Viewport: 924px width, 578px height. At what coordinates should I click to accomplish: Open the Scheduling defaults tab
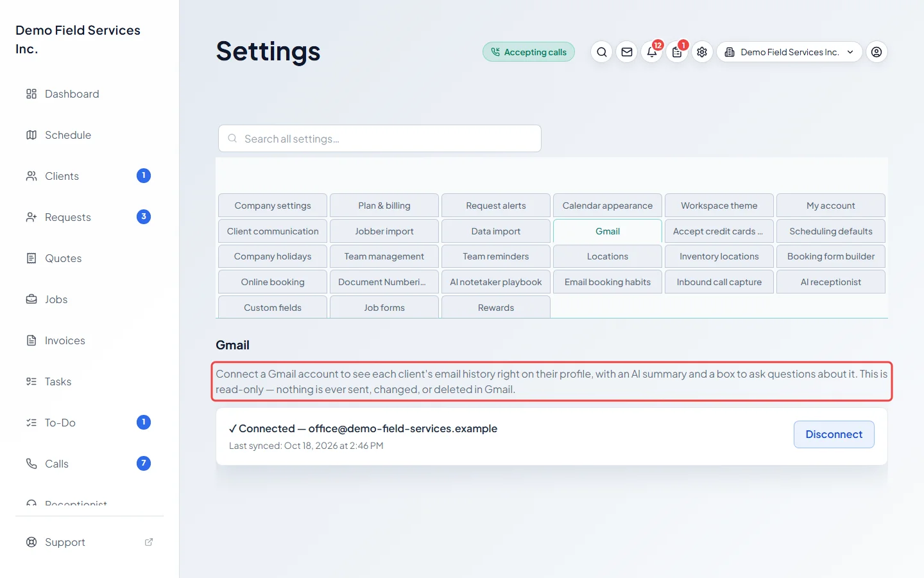(x=831, y=231)
